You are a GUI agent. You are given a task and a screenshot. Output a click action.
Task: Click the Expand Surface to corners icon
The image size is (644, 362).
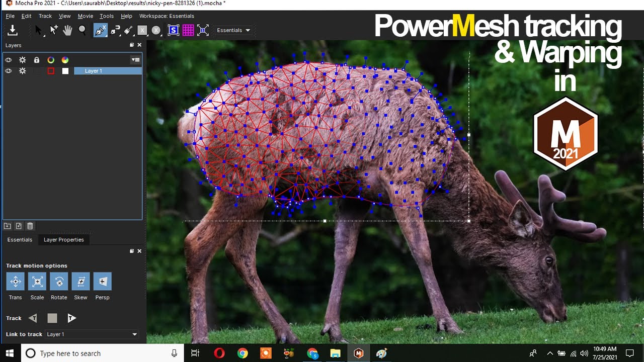pyautogui.click(x=203, y=30)
